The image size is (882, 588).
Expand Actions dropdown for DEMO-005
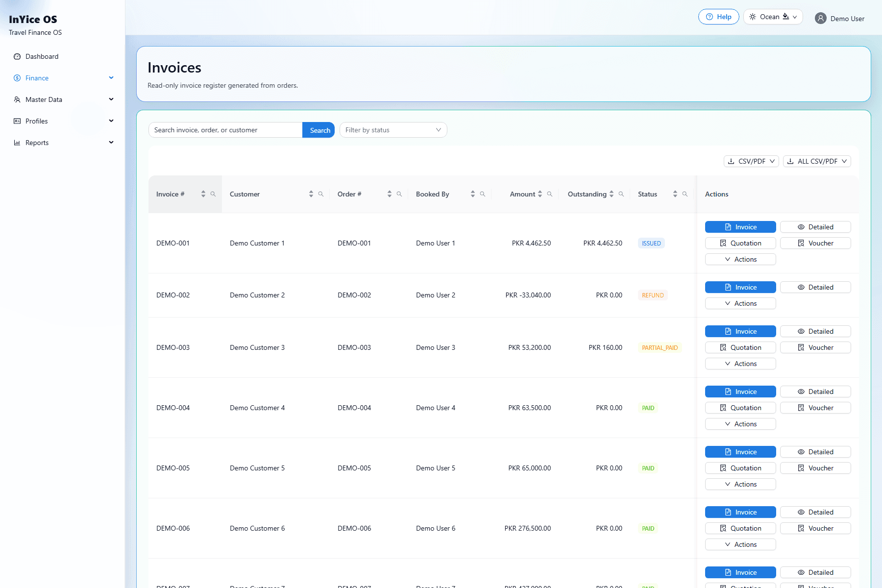(x=740, y=484)
